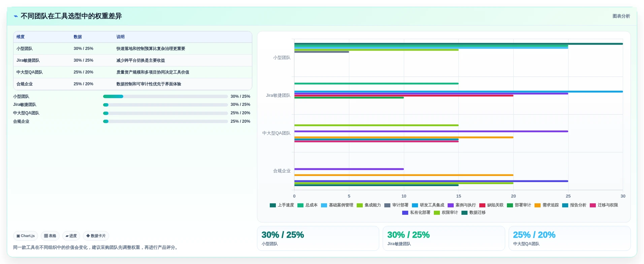The width and height of the screenshot is (644, 264).
Task: Open the 中大型QA团队 stat card showing 25% / 20%
Action: point(569,238)
